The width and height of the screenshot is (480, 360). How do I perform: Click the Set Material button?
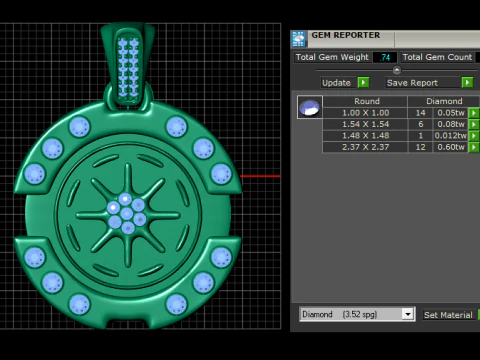(448, 315)
